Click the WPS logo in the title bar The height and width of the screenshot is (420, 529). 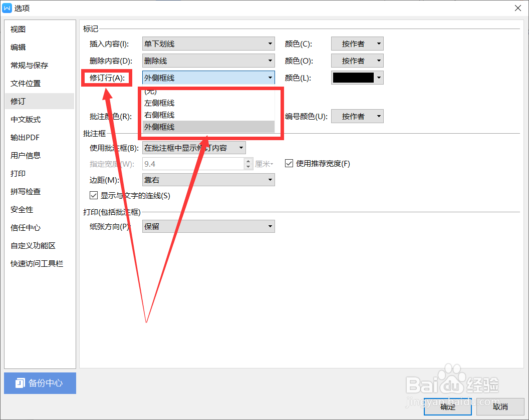coord(7,8)
